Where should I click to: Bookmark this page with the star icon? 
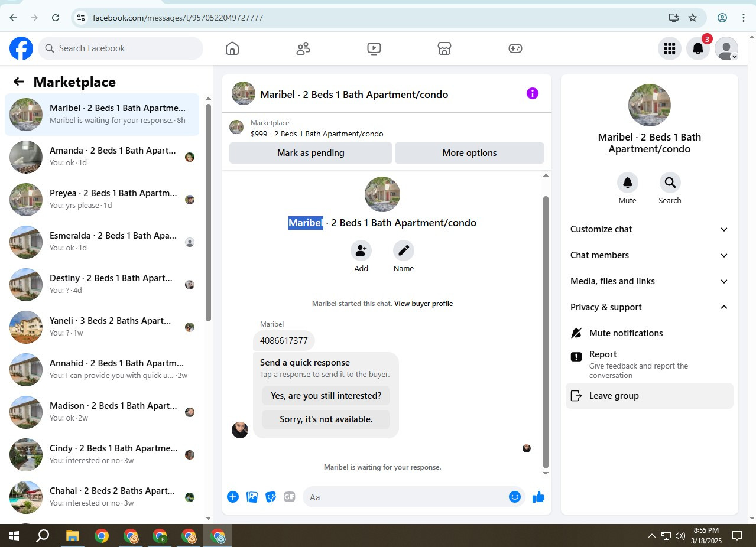(693, 18)
